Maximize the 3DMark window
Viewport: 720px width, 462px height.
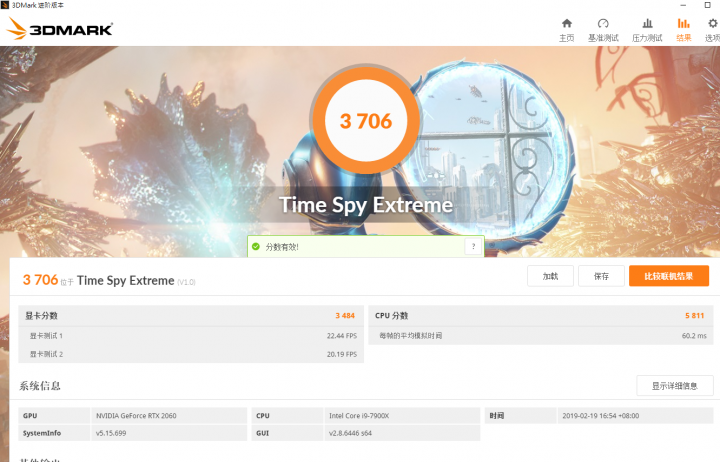pyautogui.click(x=708, y=5)
